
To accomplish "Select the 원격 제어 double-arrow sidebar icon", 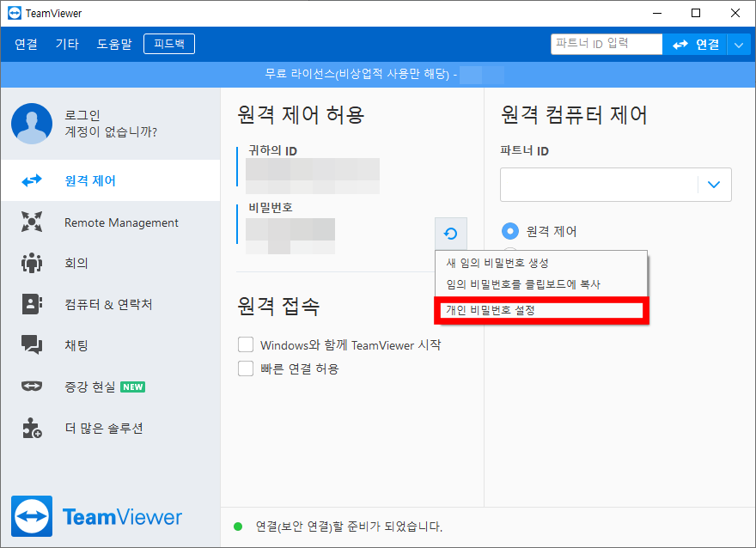I will (32, 180).
